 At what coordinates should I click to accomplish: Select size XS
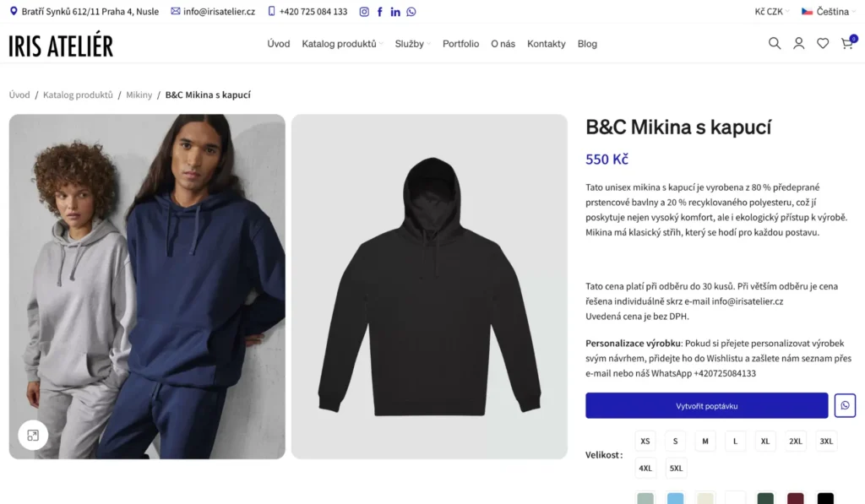[x=645, y=441]
